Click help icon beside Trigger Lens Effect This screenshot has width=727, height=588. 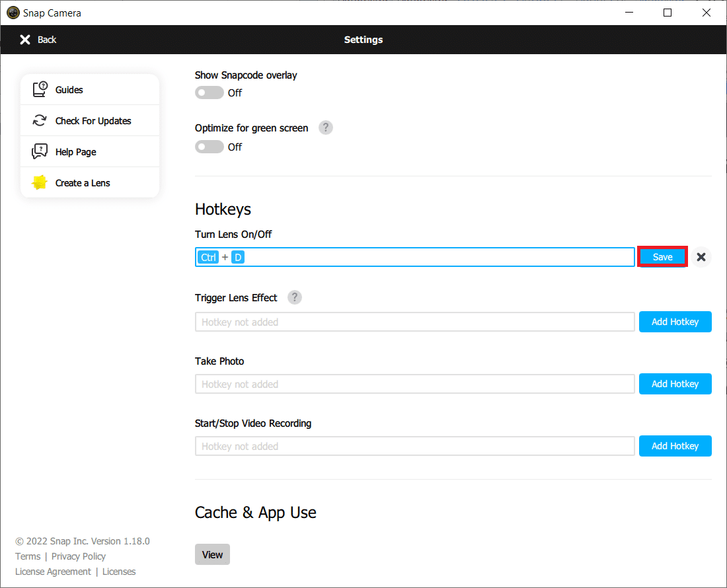pyautogui.click(x=295, y=297)
